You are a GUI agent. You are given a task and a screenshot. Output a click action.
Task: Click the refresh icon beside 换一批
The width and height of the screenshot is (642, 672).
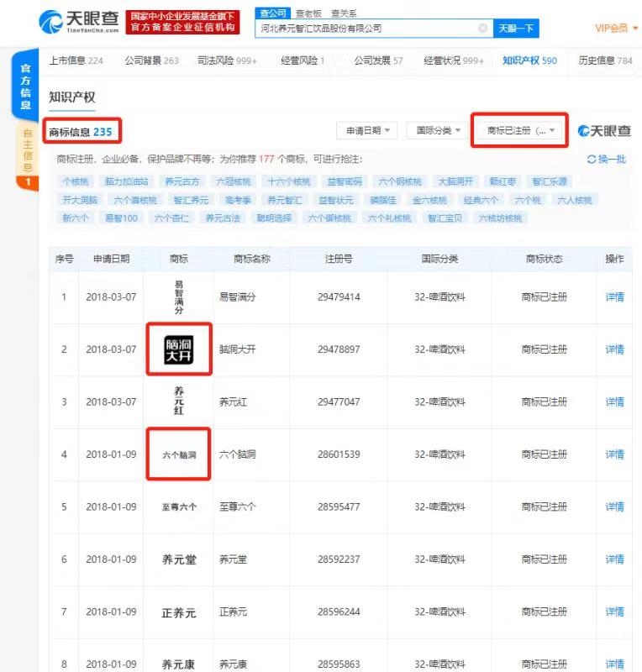592,159
